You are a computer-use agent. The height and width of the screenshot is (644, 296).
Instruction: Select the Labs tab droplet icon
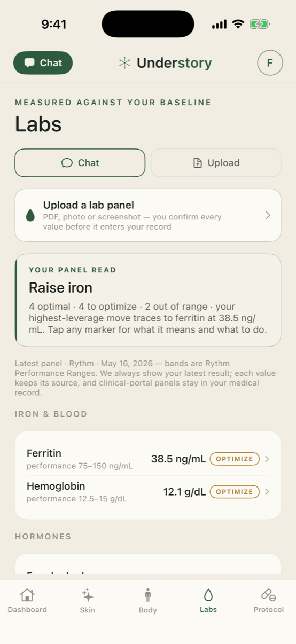click(208, 595)
